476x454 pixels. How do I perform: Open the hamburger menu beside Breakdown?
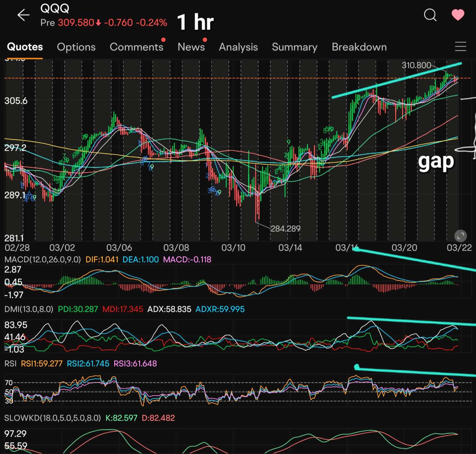click(x=460, y=47)
